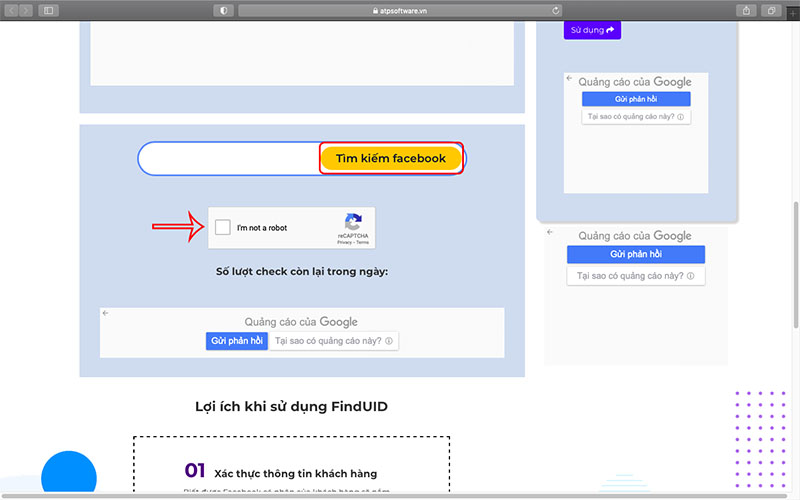This screenshot has height=500, width=800.
Task: Click Tại sao có quảng cáo này under captcha
Action: coord(334,341)
